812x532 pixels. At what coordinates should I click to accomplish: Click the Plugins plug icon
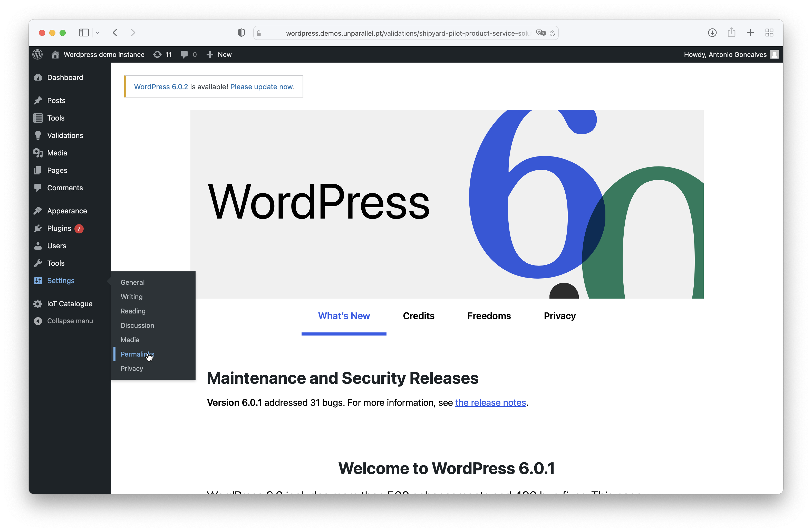coord(38,228)
